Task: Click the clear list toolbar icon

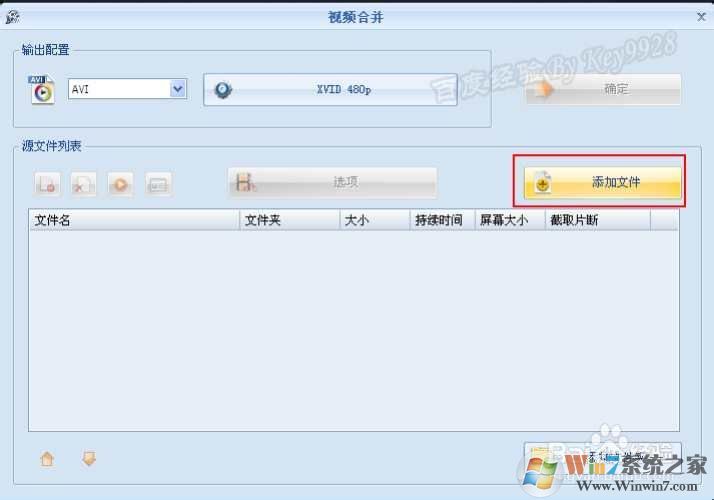Action: coord(84,184)
